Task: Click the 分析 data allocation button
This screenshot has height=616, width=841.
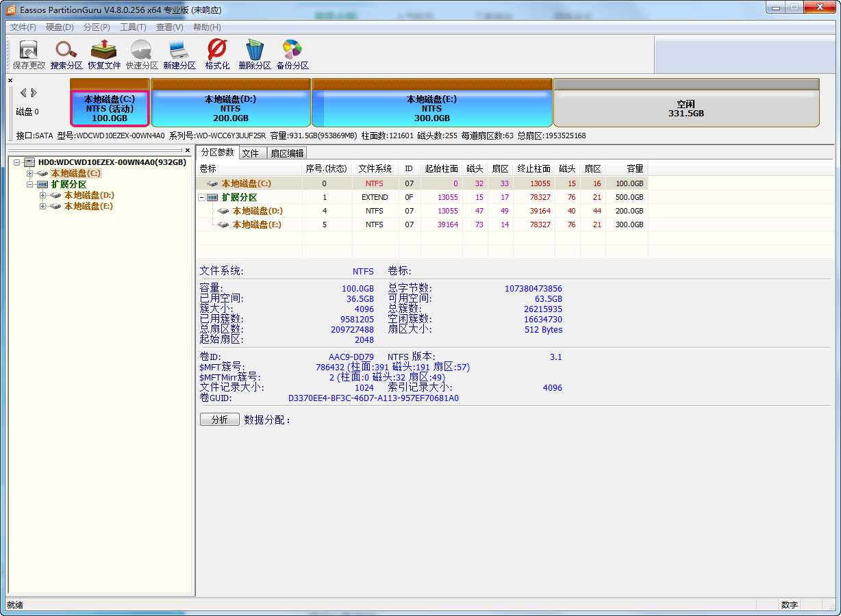Action: pos(219,419)
